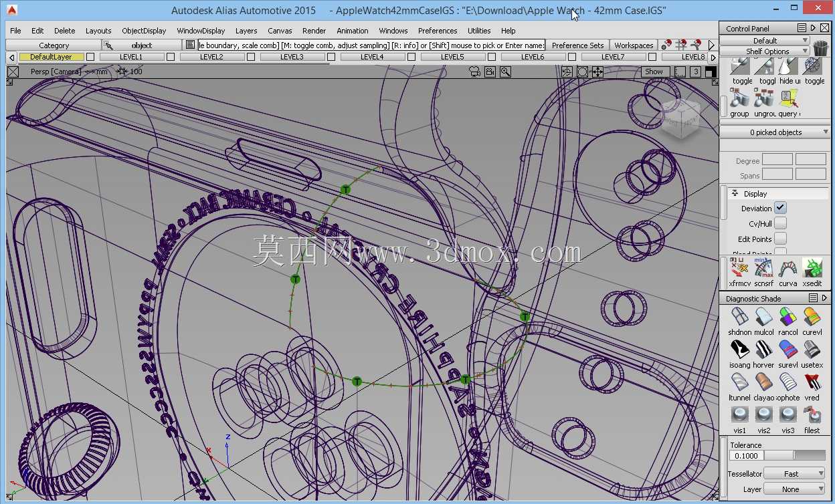Click the viewport camera icon
The image size is (835, 504).
(x=475, y=72)
